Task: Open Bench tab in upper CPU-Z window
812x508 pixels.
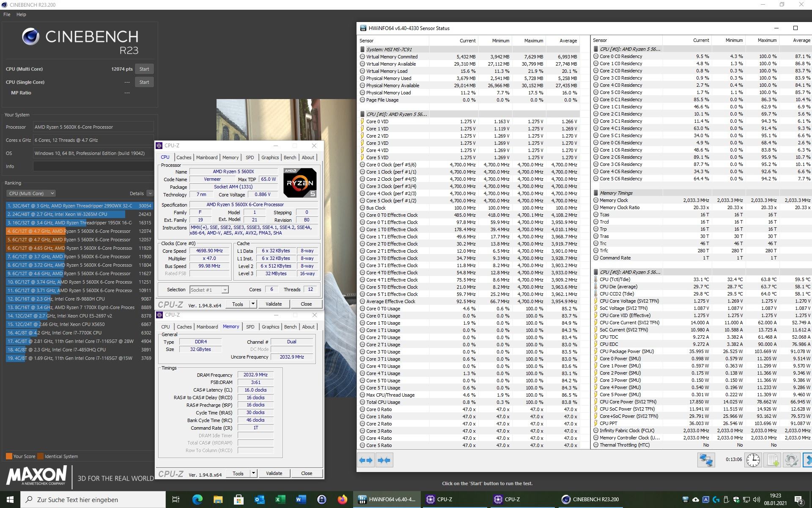Action: [290, 157]
